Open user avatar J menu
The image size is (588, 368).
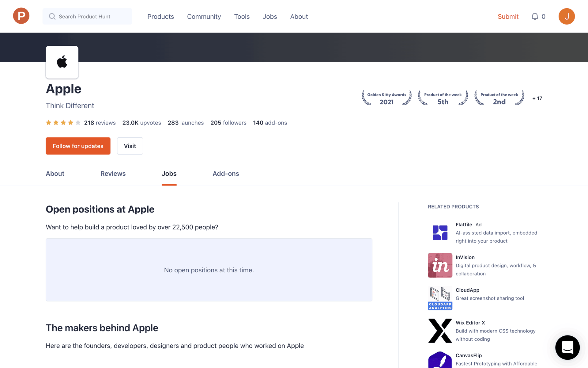point(567,16)
